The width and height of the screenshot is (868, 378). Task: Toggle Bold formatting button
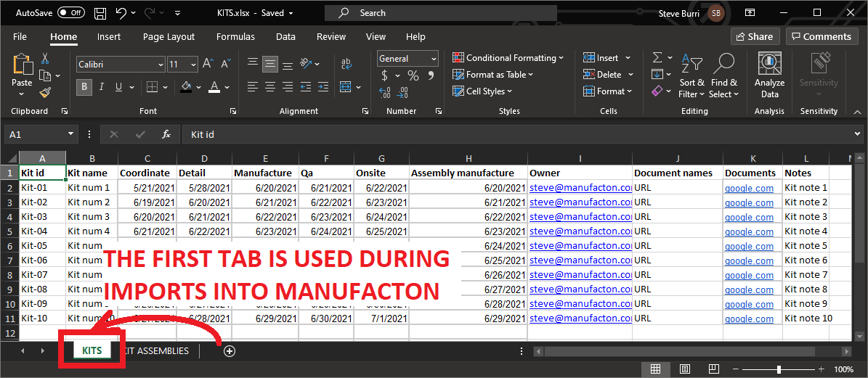[x=84, y=87]
